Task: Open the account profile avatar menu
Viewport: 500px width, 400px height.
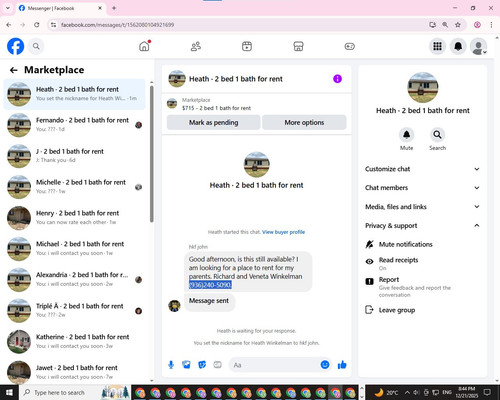Action: pyautogui.click(x=478, y=47)
